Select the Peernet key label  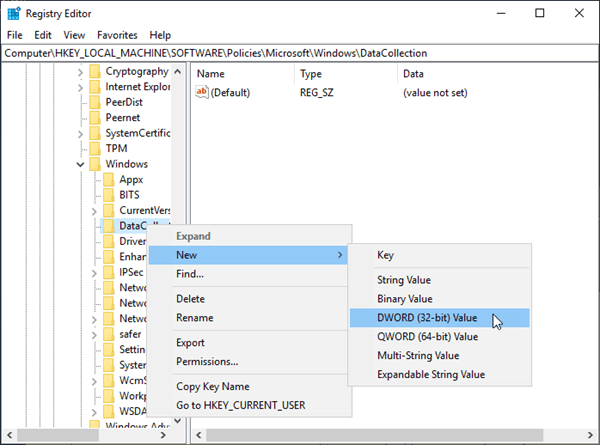pyautogui.click(x=123, y=117)
